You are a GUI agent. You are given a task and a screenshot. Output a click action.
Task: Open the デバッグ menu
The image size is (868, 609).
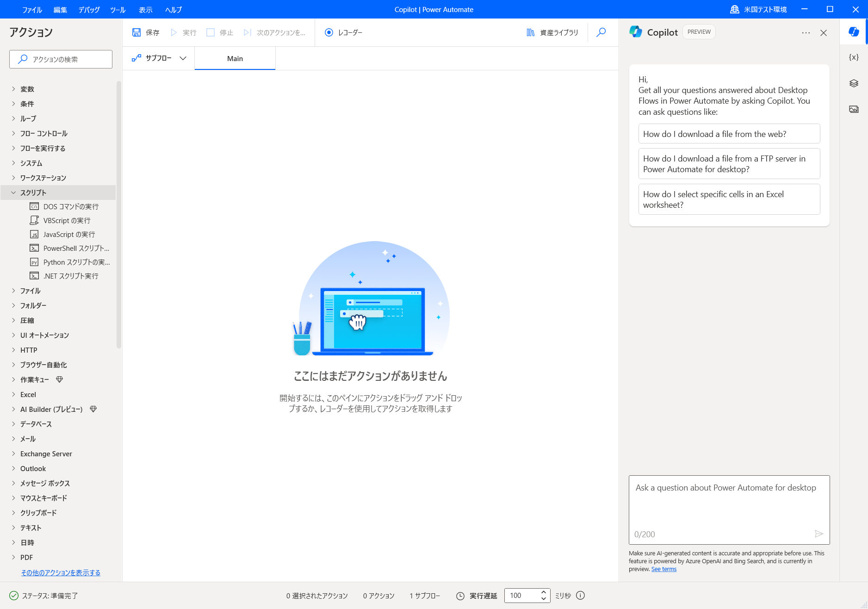(x=89, y=10)
